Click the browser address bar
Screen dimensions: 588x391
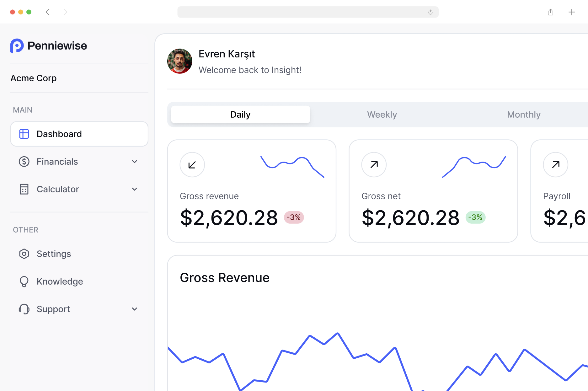pyautogui.click(x=301, y=12)
